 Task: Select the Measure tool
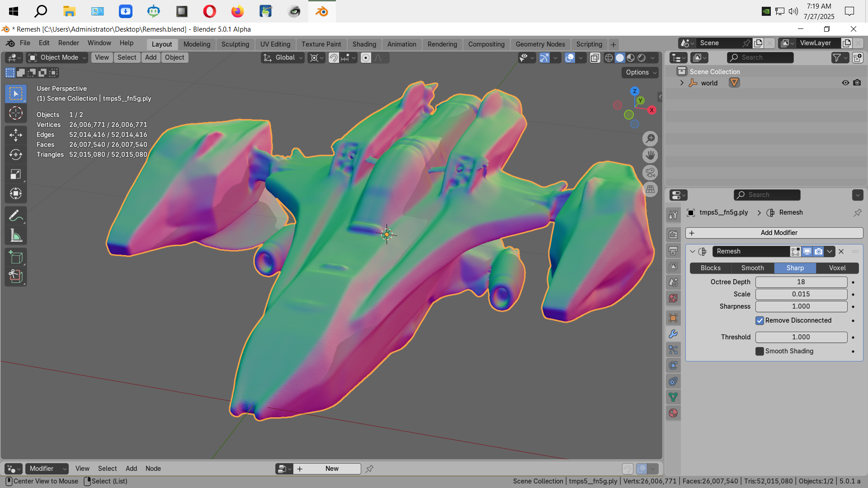click(16, 235)
